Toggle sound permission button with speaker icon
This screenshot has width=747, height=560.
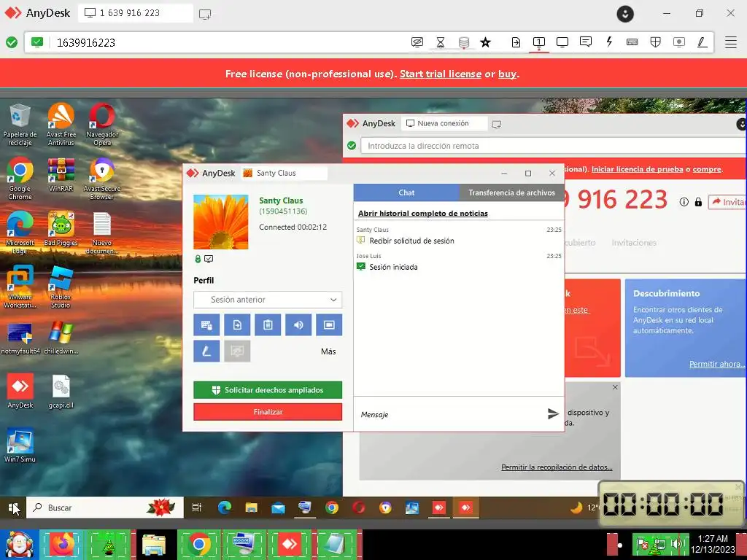[298, 324]
